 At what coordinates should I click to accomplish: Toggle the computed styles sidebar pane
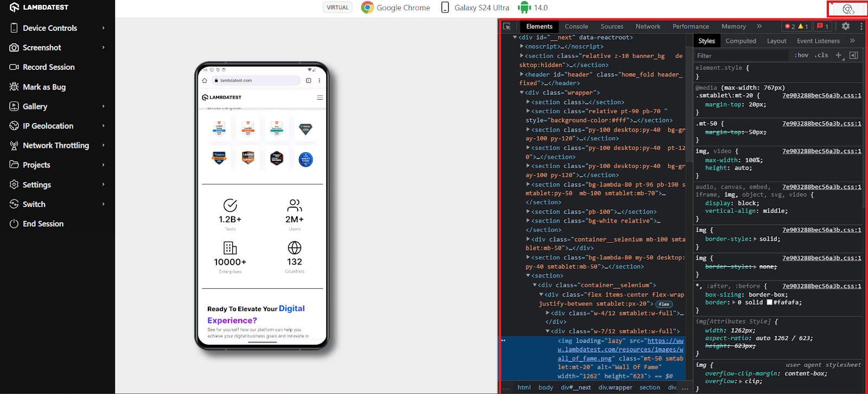coord(853,55)
